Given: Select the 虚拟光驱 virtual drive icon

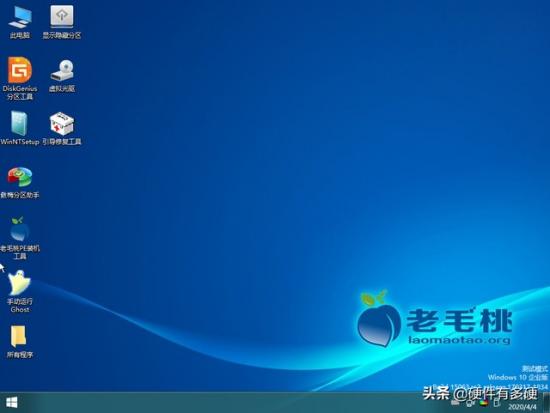Looking at the screenshot, I should (x=62, y=75).
